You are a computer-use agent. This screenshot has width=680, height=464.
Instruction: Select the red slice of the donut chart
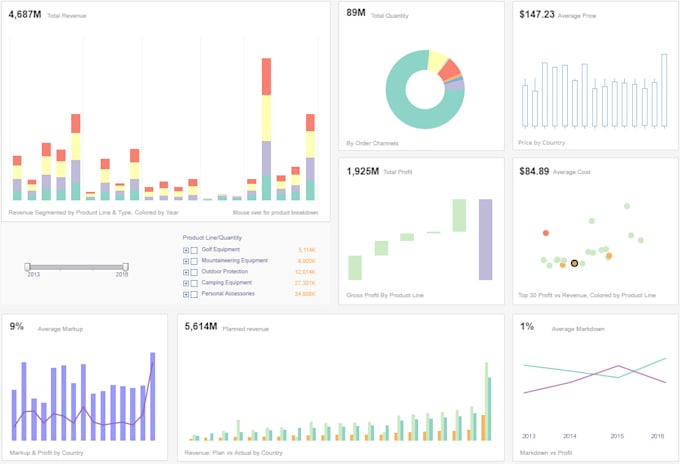click(450, 69)
